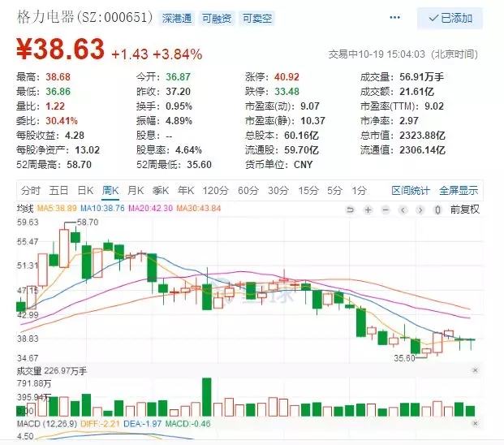The height and width of the screenshot is (445, 504).
Task: Click the 52周最低 35.60 value
Action: (x=200, y=165)
